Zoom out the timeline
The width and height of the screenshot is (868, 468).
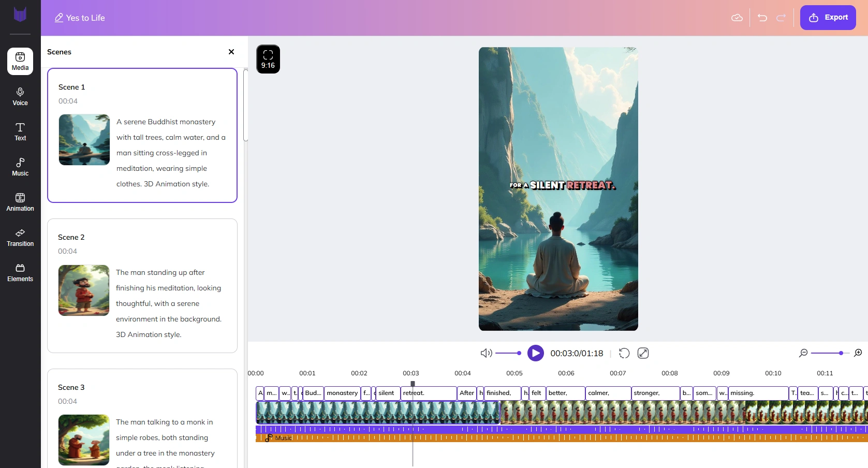[803, 353]
